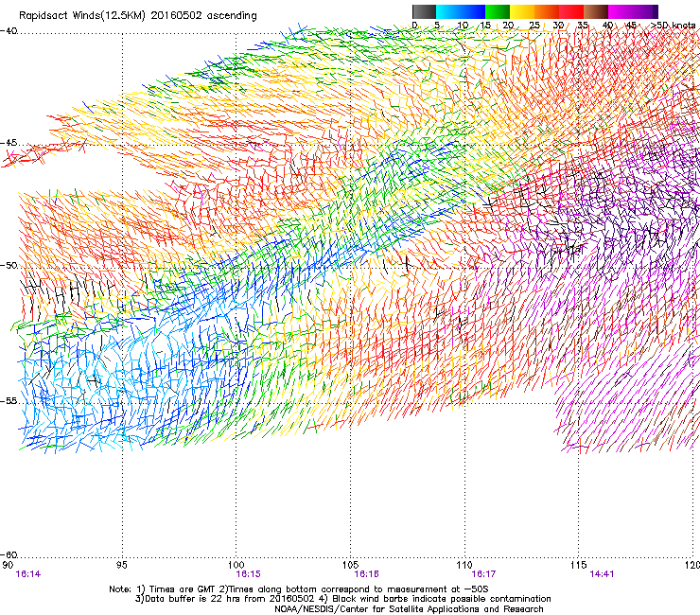This screenshot has width=700, height=615.
Task: Select the yellow 20–25 knots color bar segment
Action: point(522,11)
